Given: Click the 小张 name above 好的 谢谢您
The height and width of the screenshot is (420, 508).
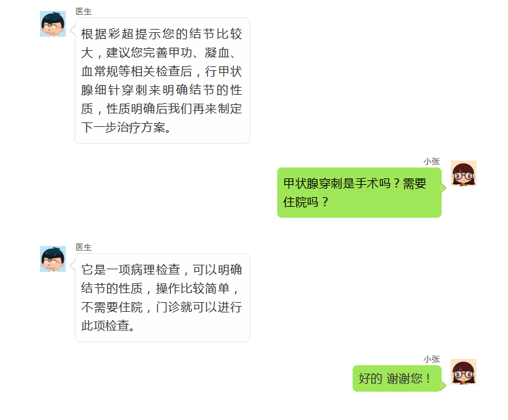Looking at the screenshot, I should tap(431, 359).
